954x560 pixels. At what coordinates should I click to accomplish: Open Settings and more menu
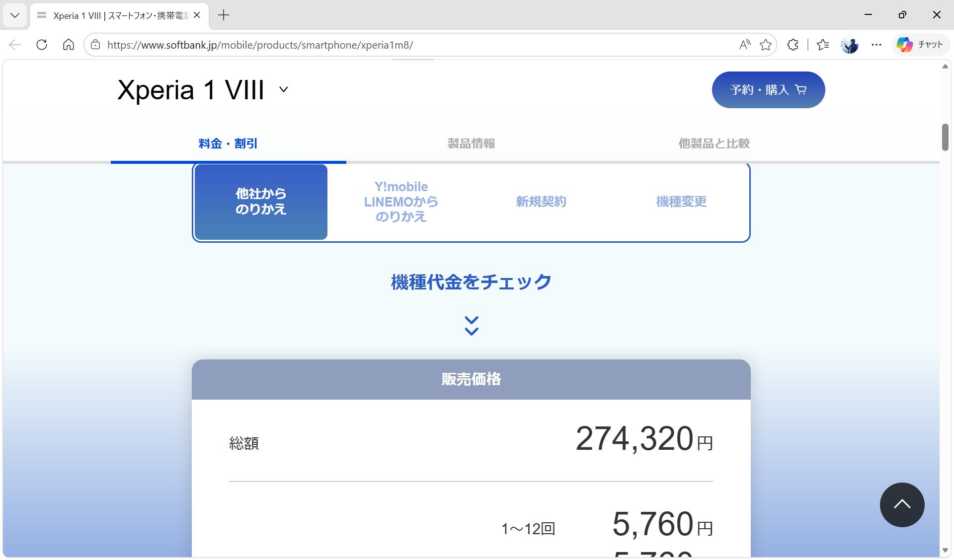[x=876, y=45]
